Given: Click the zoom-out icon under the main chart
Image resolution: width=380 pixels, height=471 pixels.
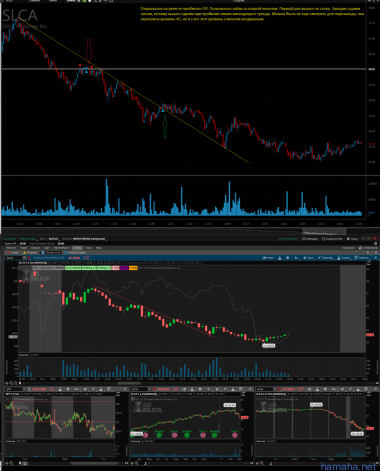Looking at the screenshot, I should (11, 383).
